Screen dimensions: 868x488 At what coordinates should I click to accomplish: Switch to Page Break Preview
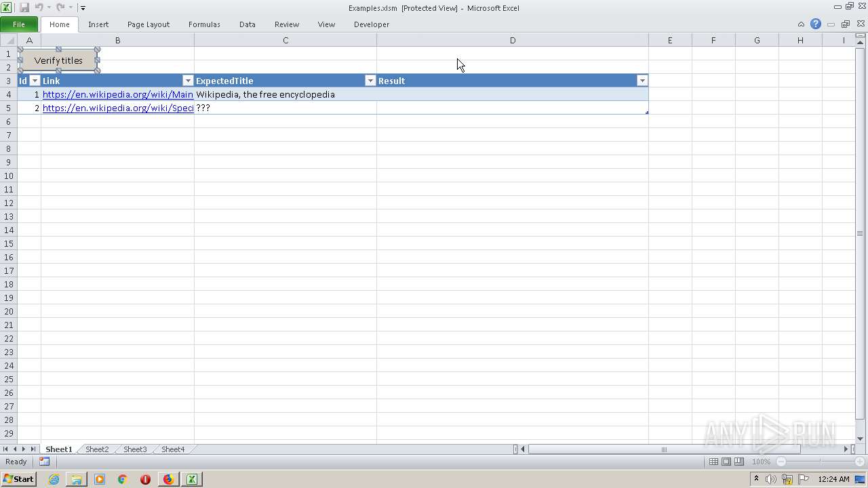(x=739, y=462)
